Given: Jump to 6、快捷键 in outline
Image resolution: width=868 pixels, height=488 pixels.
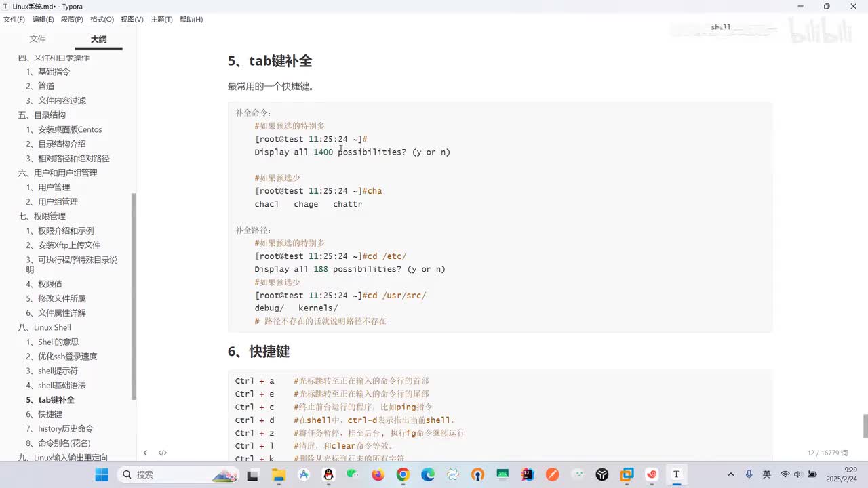Looking at the screenshot, I should [x=44, y=414].
